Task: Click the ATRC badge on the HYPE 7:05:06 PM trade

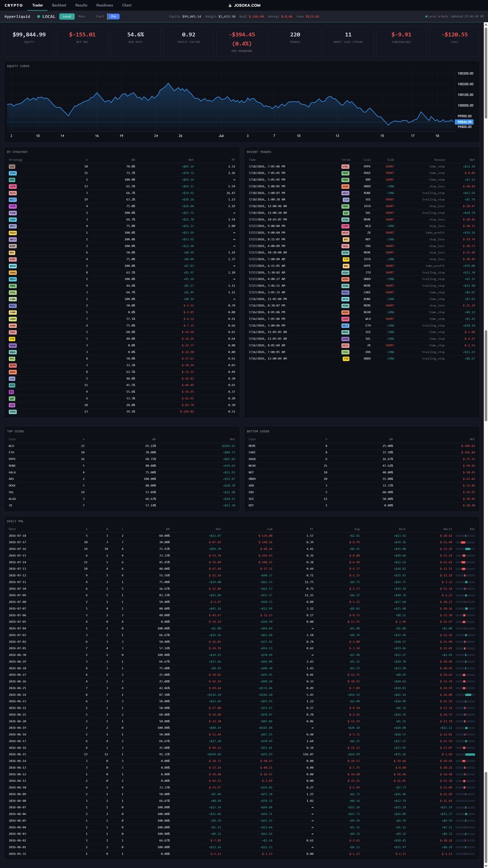Action: pyautogui.click(x=345, y=167)
